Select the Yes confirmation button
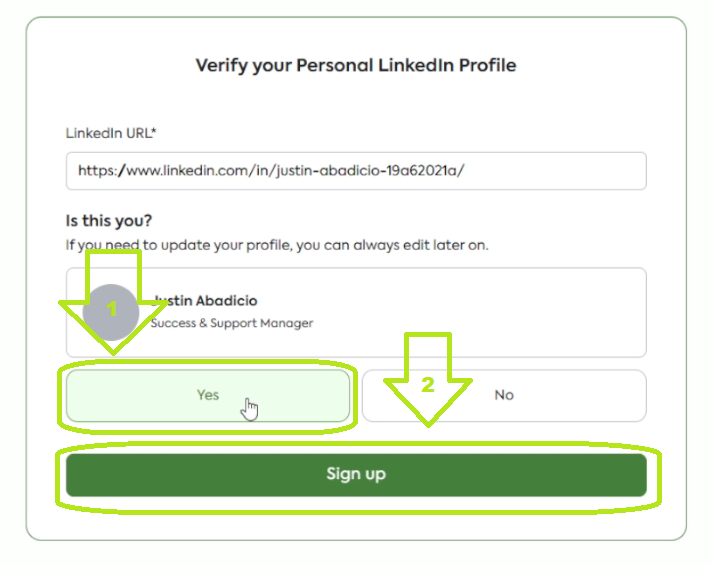 click(x=207, y=395)
